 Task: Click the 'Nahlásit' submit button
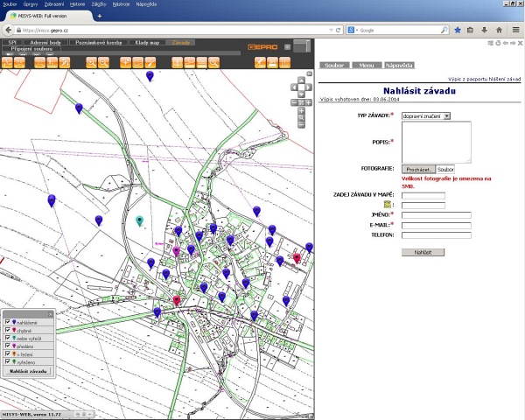pyautogui.click(x=423, y=252)
